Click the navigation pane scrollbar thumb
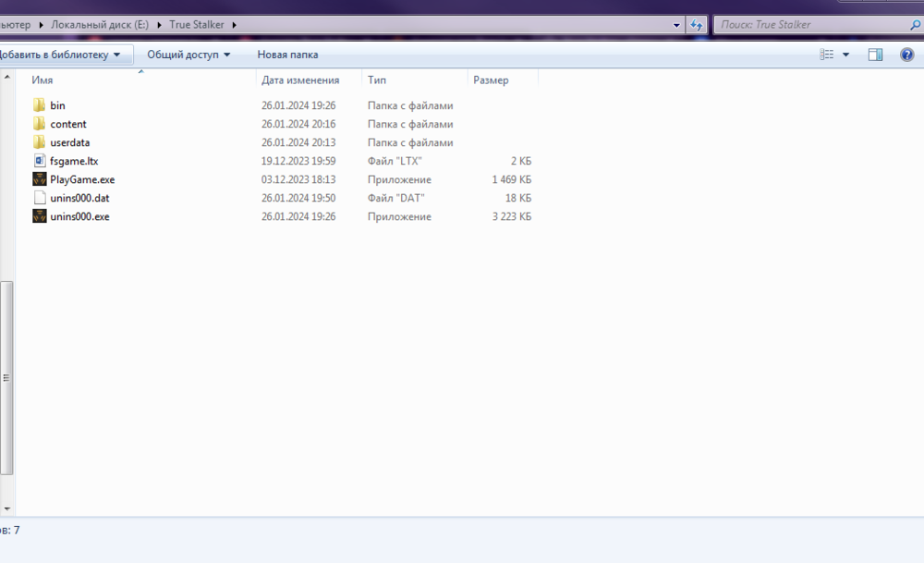The height and width of the screenshot is (563, 924). coord(6,377)
